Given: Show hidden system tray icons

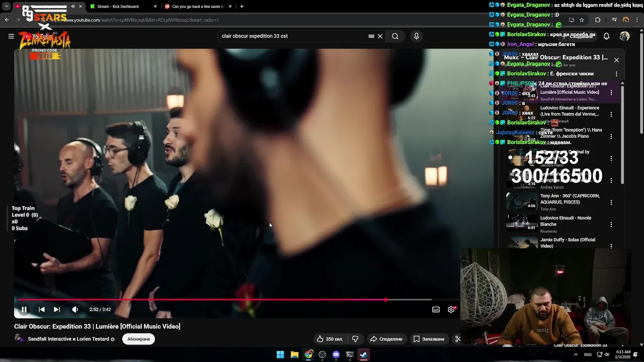Looking at the screenshot, I should 576,354.
